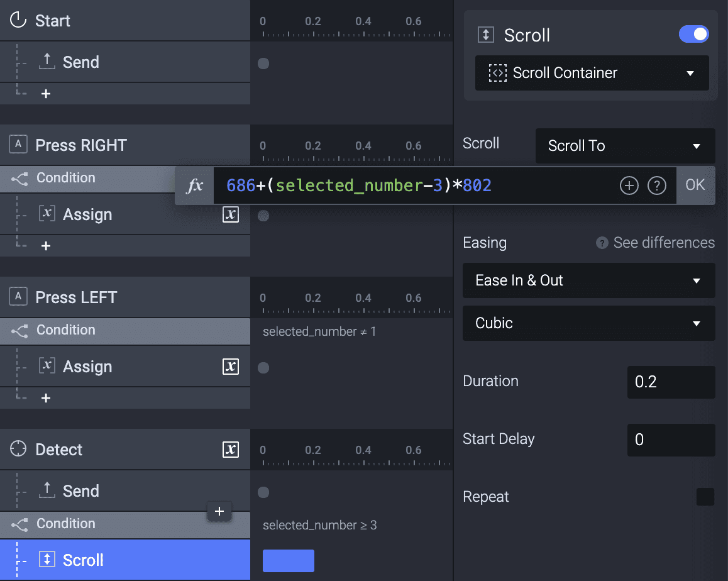This screenshot has height=581, width=728.
Task: Click the Condition icon under Press RIGHT
Action: coord(19,179)
